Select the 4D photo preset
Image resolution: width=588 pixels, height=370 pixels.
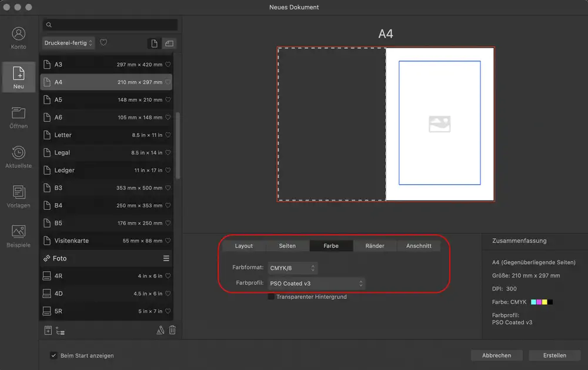(106, 294)
